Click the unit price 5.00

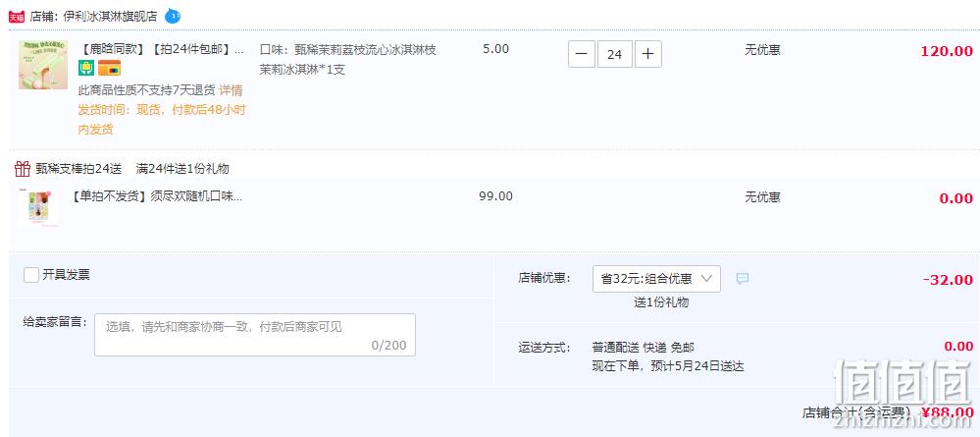(496, 49)
